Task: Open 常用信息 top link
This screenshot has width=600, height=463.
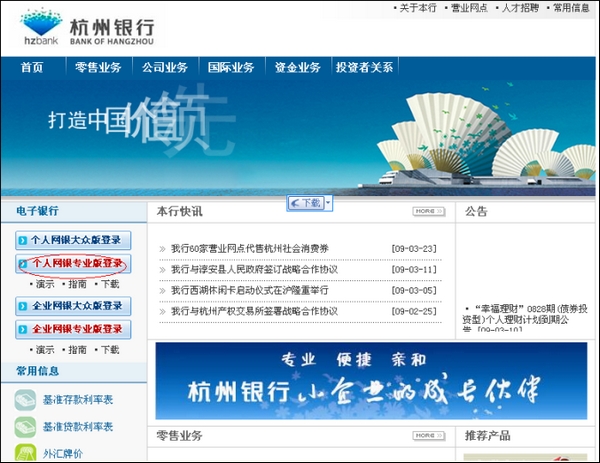Action: tap(571, 8)
